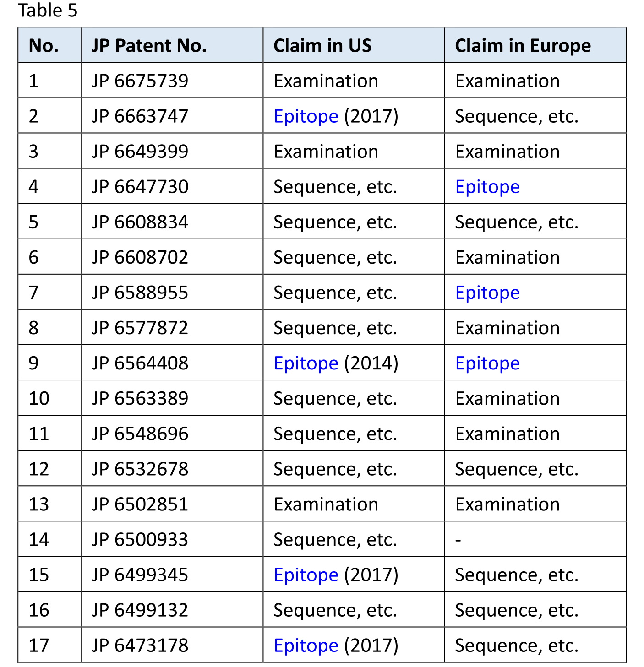Select row number 17 cell
This screenshot has height=667, width=644.
pyautogui.click(x=50, y=645)
